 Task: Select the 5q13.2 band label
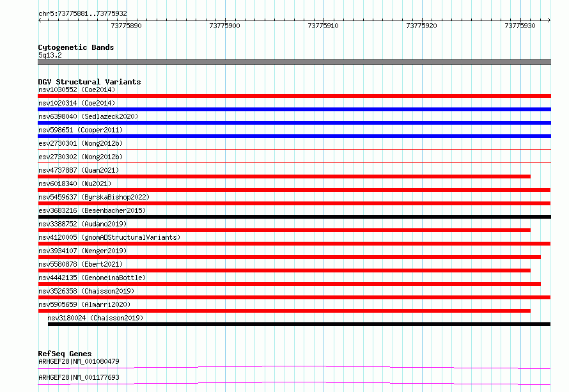pyautogui.click(x=50, y=55)
